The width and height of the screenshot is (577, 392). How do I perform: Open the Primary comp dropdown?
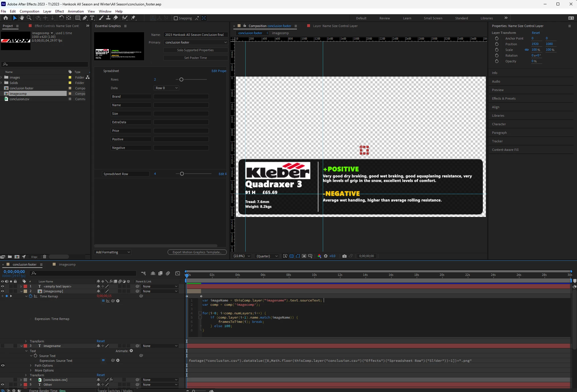coord(196,42)
